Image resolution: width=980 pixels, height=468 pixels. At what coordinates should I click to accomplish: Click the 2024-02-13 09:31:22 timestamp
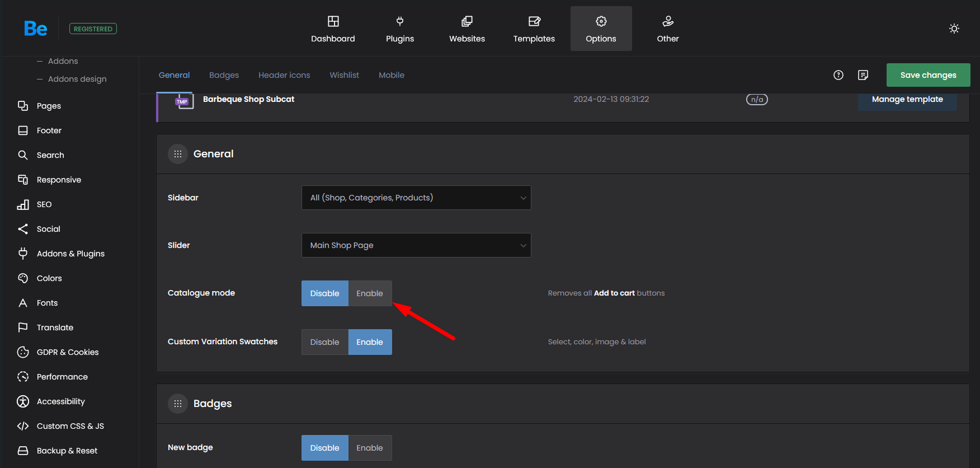click(611, 99)
